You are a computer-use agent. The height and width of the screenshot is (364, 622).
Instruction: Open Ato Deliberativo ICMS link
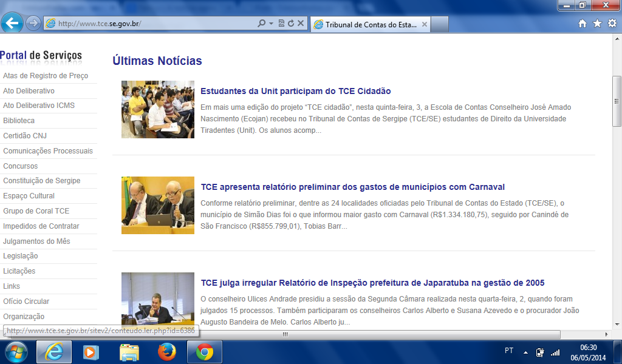tap(39, 106)
